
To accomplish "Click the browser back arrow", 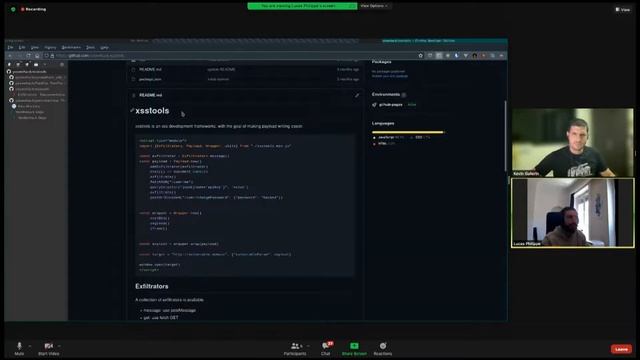I will (10, 56).
